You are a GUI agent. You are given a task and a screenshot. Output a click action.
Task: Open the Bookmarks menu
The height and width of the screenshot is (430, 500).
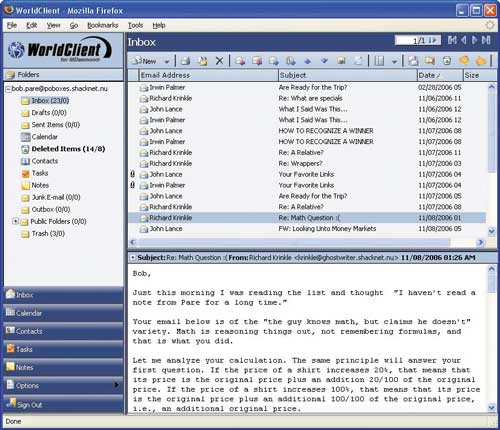103,25
